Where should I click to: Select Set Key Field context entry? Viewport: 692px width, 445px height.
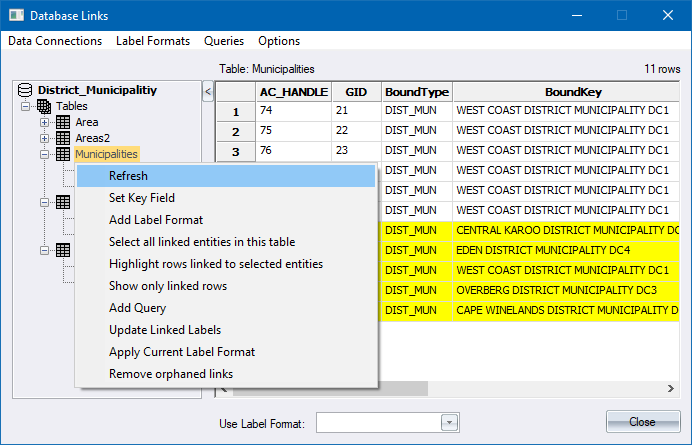pos(142,198)
